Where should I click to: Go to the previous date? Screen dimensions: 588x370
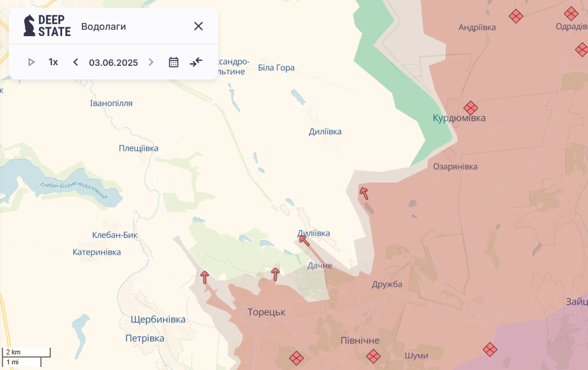(x=76, y=62)
